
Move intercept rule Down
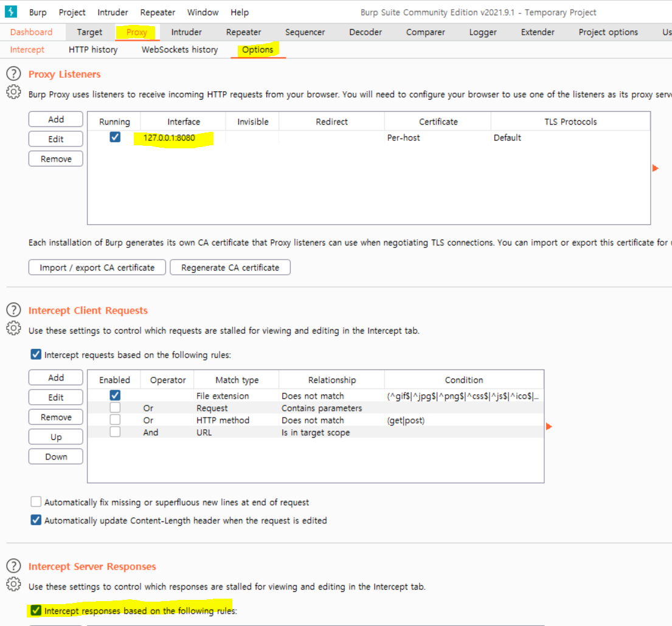point(56,456)
